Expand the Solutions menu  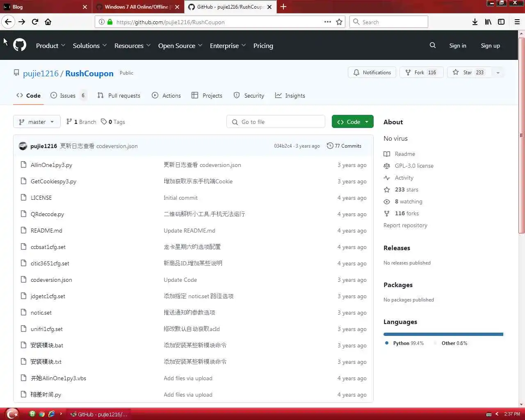click(90, 46)
